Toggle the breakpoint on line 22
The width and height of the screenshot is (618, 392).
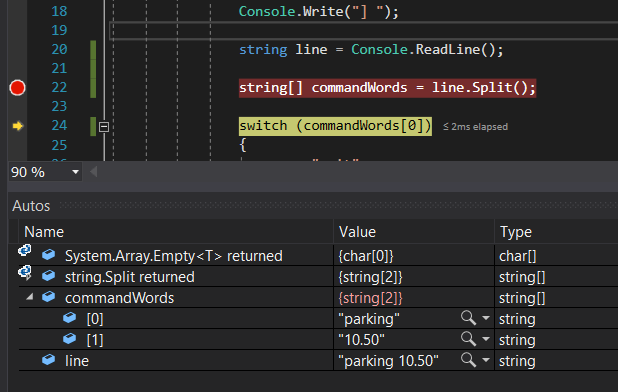tap(17, 87)
